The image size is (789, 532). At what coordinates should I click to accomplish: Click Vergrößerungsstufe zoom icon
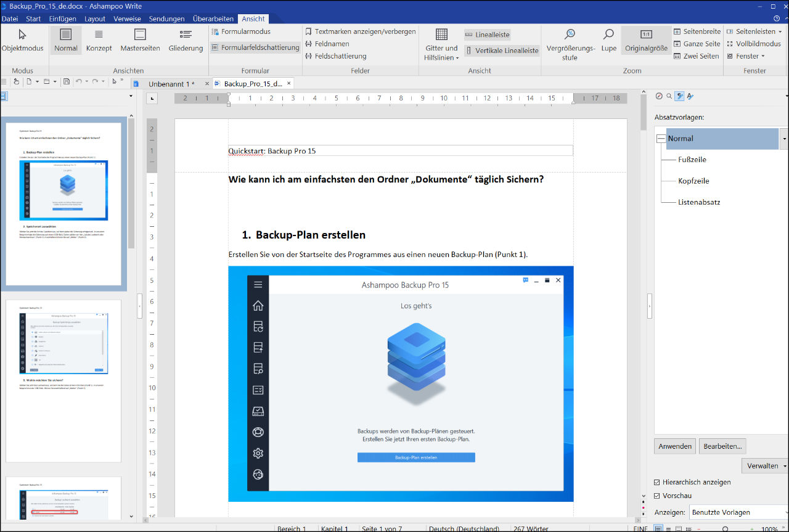click(570, 35)
